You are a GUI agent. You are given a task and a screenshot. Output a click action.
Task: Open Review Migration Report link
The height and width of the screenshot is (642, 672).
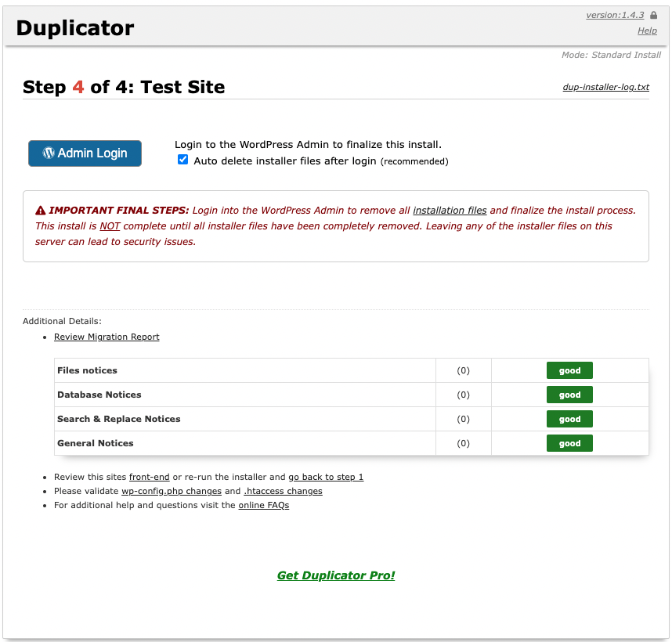[107, 337]
